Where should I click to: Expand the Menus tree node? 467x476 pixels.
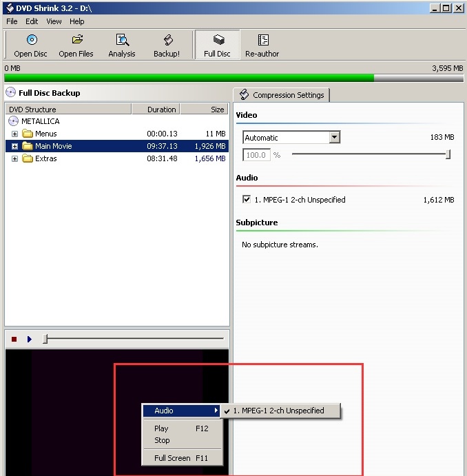[14, 134]
